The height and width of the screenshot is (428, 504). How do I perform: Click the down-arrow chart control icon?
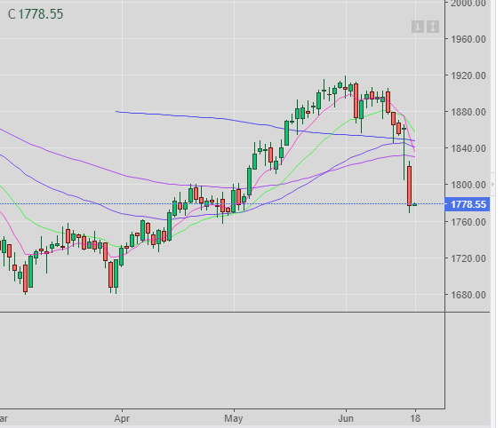click(x=418, y=27)
